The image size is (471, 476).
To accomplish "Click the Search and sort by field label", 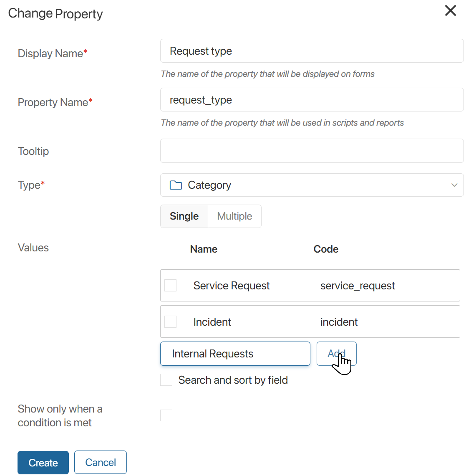I will point(233,380).
